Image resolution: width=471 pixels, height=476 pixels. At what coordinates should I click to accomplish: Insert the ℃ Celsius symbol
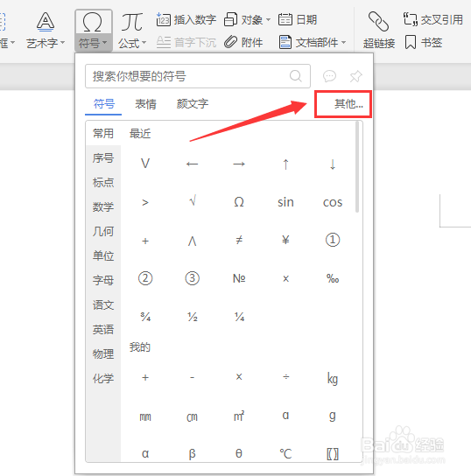coord(285,453)
